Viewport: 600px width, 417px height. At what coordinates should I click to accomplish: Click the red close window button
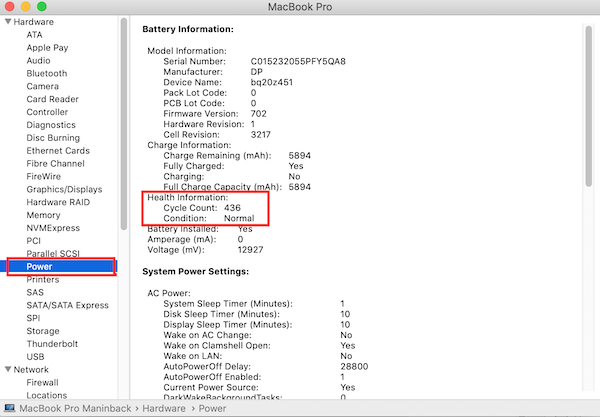[x=9, y=7]
